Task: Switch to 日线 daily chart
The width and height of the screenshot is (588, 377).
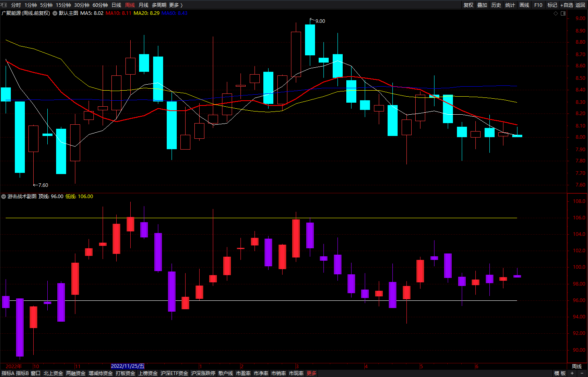Action: (x=116, y=5)
